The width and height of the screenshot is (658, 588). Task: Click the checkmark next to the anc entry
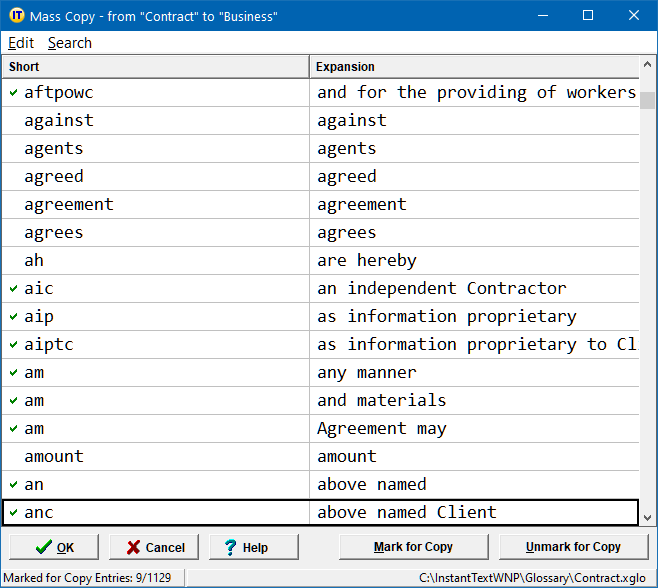tap(14, 512)
